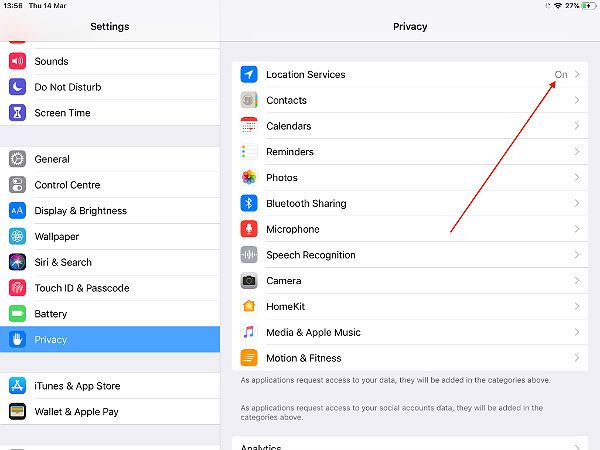Viewport: 600px width, 450px height.
Task: Open the Speech Recognition waveform icon
Action: click(x=249, y=255)
